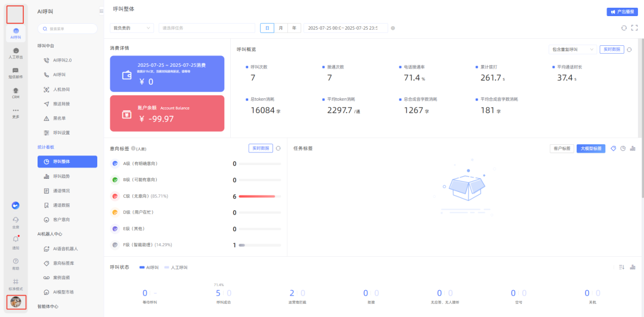
Task: Click the 标准模式 mode icon
Action: pyautogui.click(x=16, y=282)
